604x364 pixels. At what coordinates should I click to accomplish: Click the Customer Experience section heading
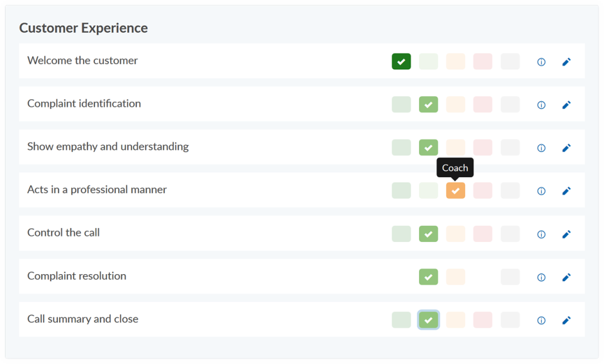point(84,28)
